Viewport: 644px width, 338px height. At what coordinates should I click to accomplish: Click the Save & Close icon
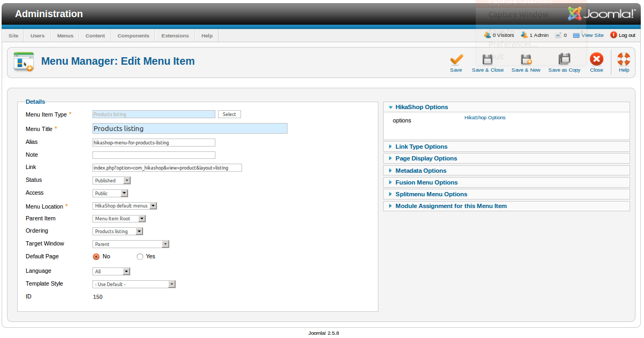[x=487, y=59]
